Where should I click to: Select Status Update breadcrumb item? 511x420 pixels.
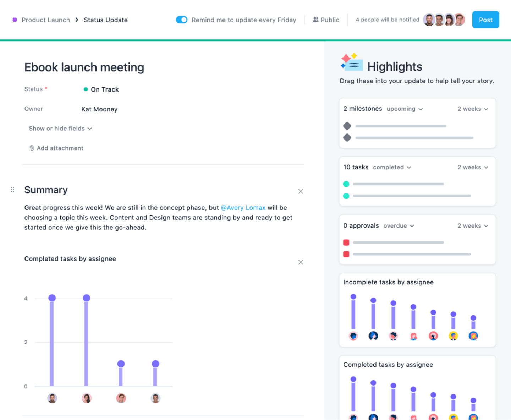(x=106, y=20)
